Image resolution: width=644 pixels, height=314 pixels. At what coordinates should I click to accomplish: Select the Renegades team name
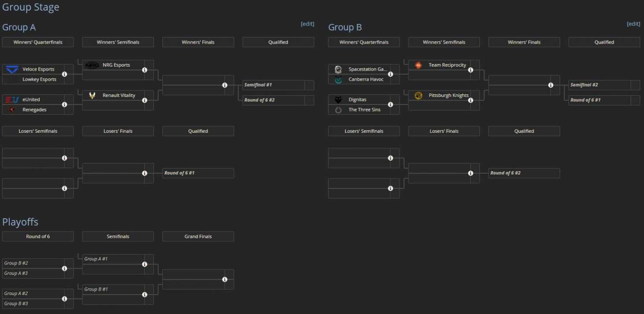click(x=34, y=110)
